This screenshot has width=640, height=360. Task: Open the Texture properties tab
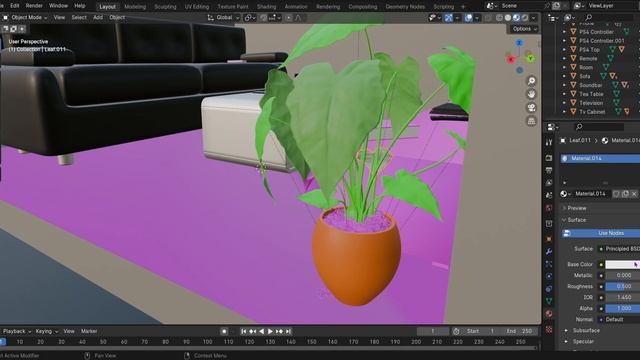[x=549, y=329]
